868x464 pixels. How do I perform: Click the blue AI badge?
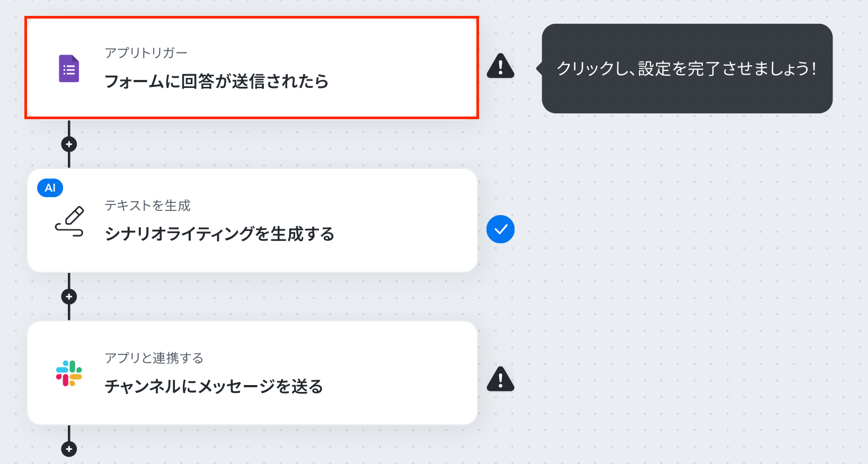pyautogui.click(x=50, y=188)
